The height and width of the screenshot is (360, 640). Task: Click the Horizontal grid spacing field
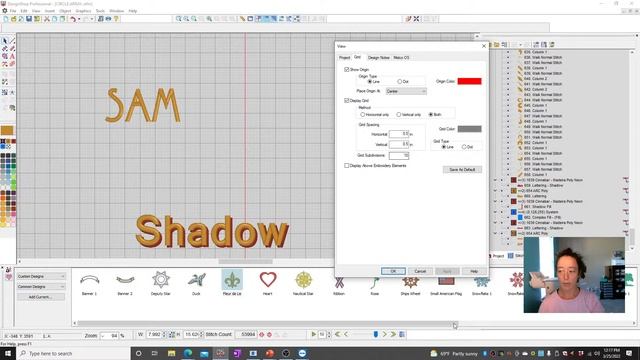pyautogui.click(x=399, y=134)
